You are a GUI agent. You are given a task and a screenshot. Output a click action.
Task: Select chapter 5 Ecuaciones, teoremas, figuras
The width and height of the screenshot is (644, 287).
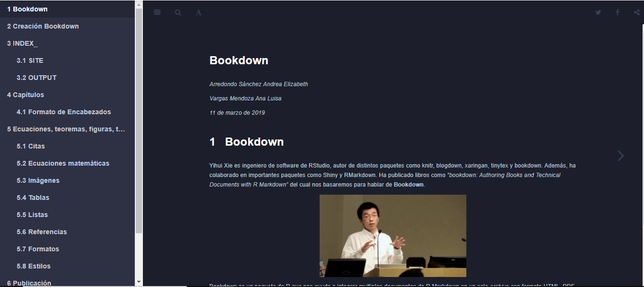click(x=66, y=129)
